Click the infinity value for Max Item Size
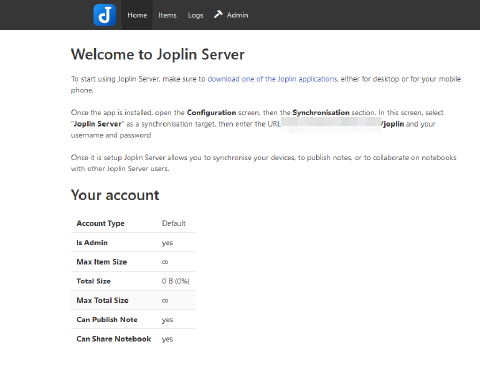The width and height of the screenshot is (480, 365). [x=165, y=262]
